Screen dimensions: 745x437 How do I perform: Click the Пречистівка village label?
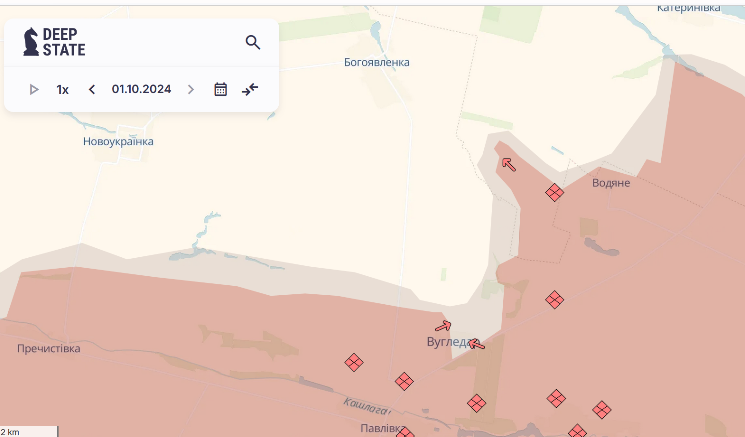[x=48, y=349]
